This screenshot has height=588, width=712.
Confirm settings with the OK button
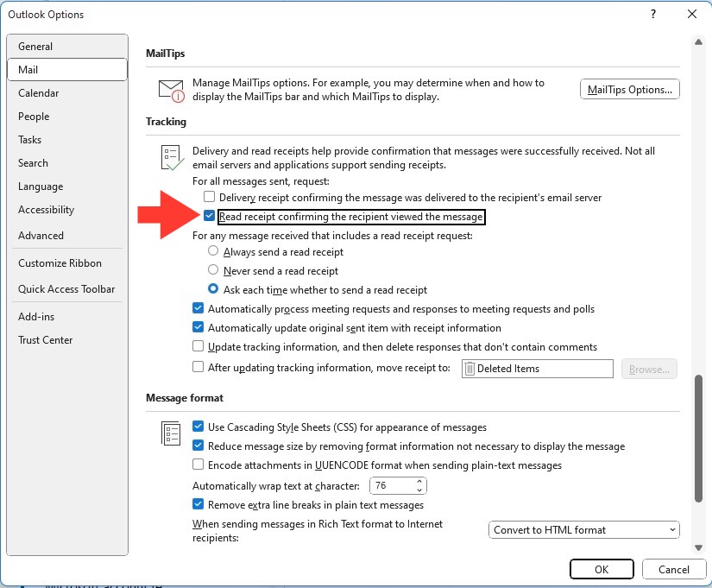point(602,569)
